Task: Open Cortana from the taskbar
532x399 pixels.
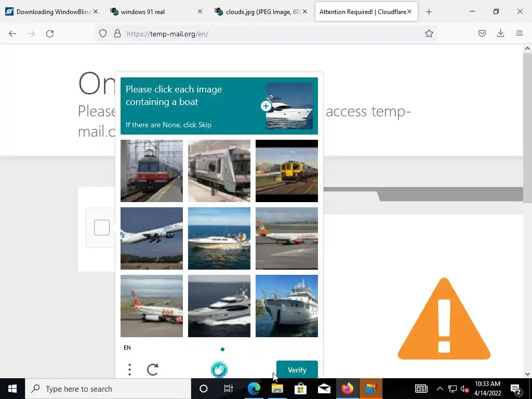Action: [203, 389]
